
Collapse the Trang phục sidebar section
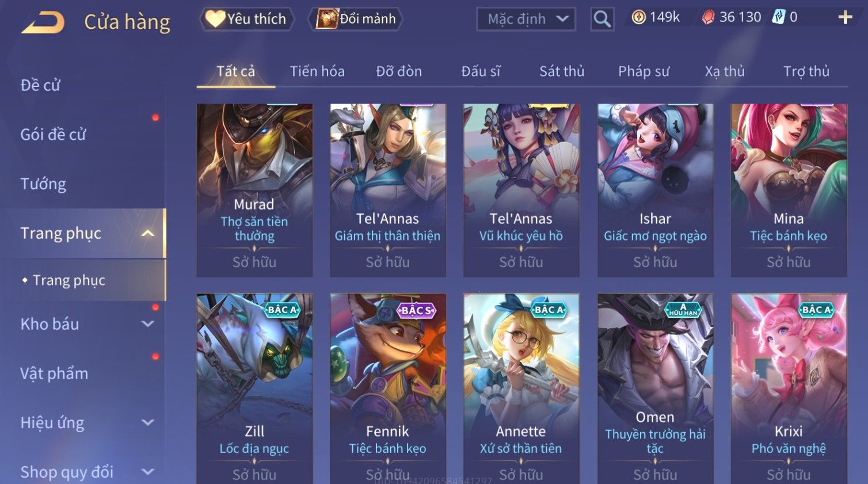click(x=148, y=233)
